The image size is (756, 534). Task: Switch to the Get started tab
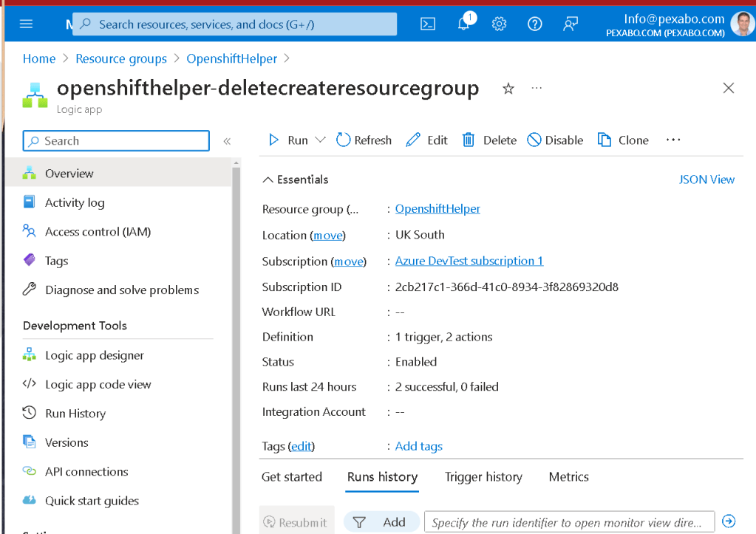[292, 476]
